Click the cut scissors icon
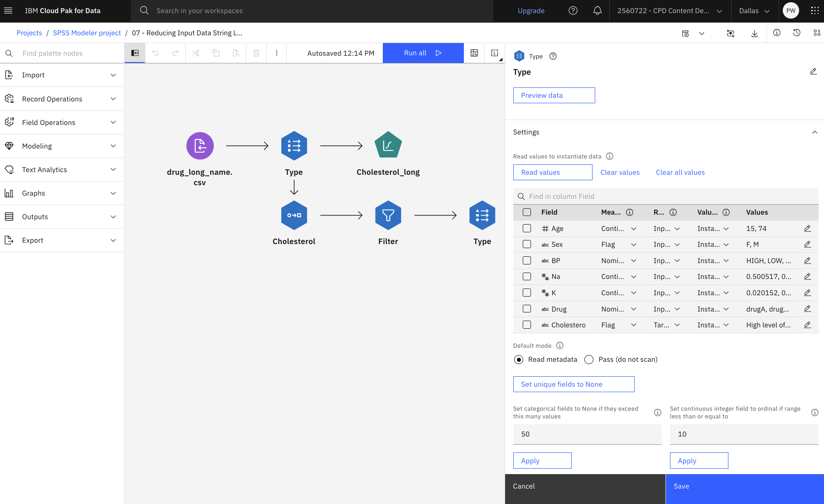Viewport: 824px width, 504px height. tap(196, 53)
